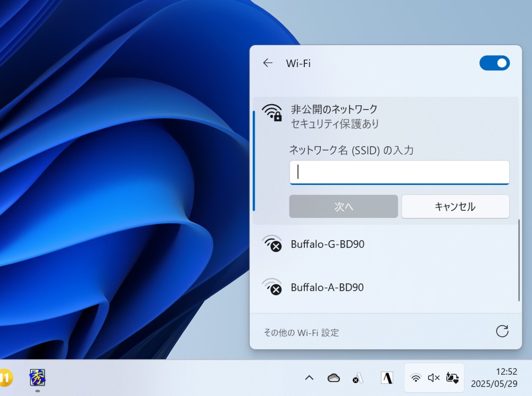Click the pen tray icon with x badge
The image size is (532, 396).
pos(358,378)
